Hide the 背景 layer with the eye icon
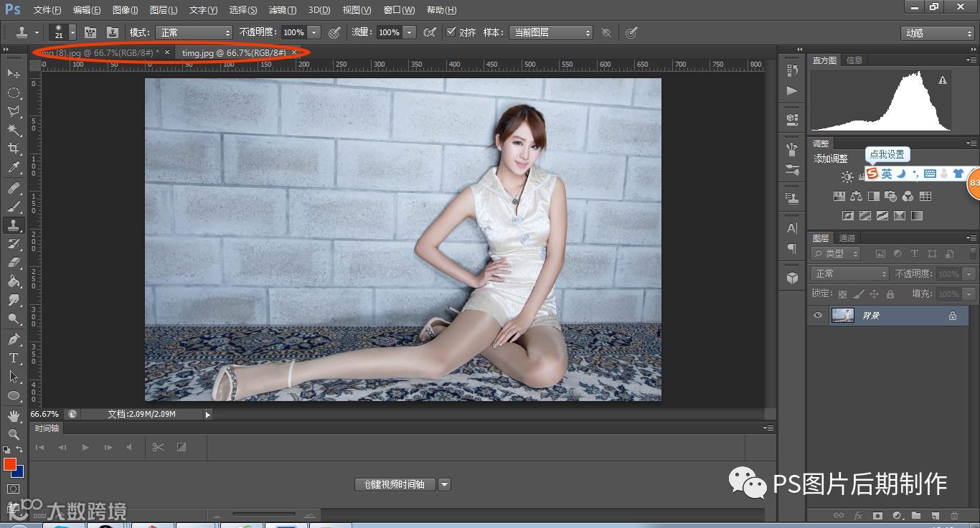 (817, 316)
